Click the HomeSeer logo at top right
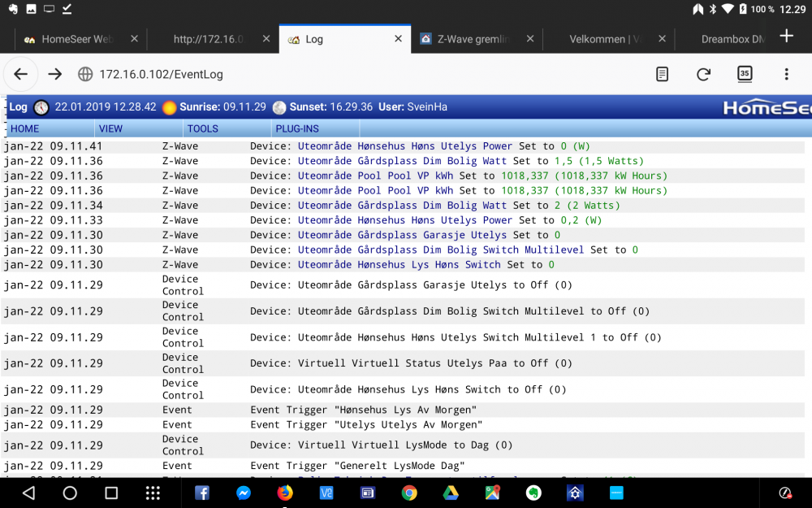Screen dimensions: 812x508 (763, 106)
